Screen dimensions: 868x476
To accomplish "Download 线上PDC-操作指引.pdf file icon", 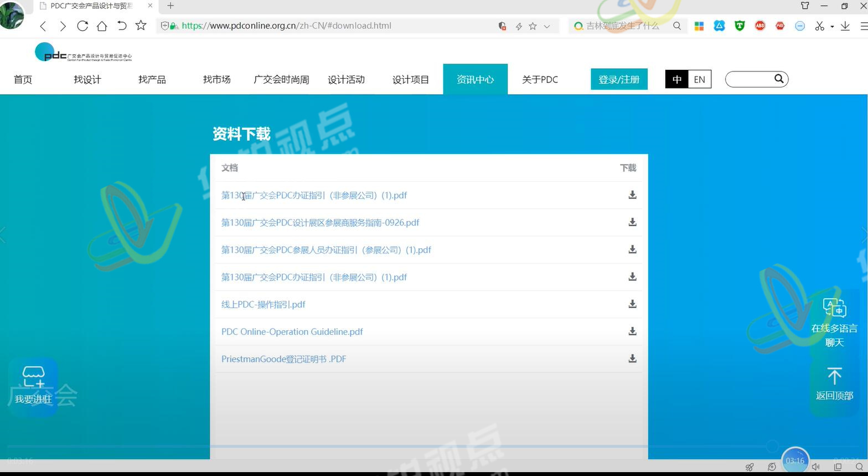I will tap(632, 304).
